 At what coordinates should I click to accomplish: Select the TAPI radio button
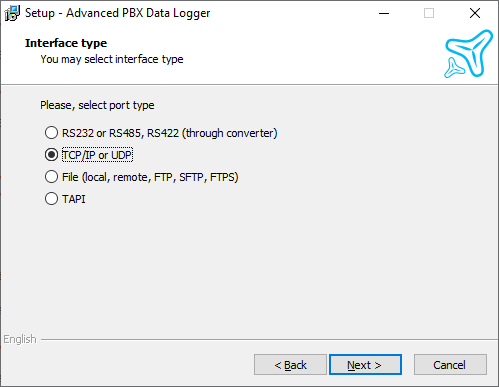(51, 199)
